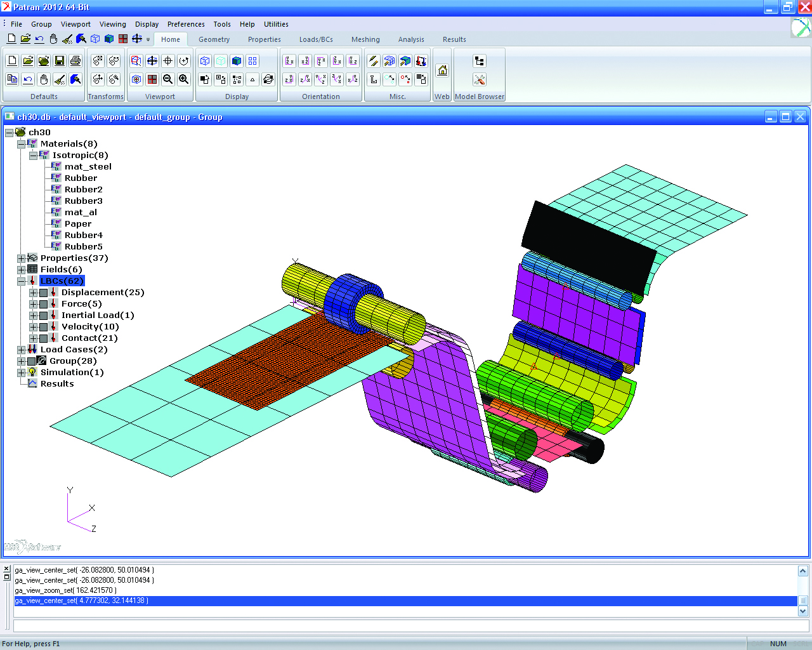
Task: Click the pencil tools icon in Misc group
Action: coord(374,61)
